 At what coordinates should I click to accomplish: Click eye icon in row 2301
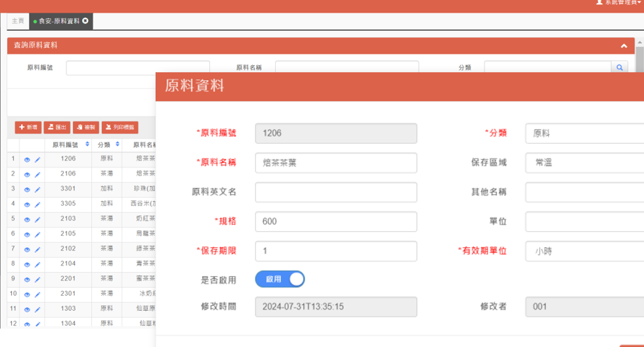click(x=27, y=295)
